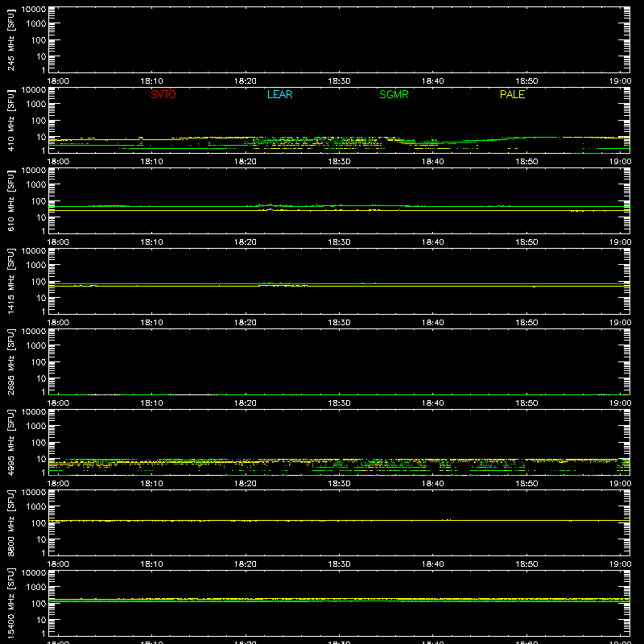Select the 1415 MHz [SFU] axis title

click(10, 281)
